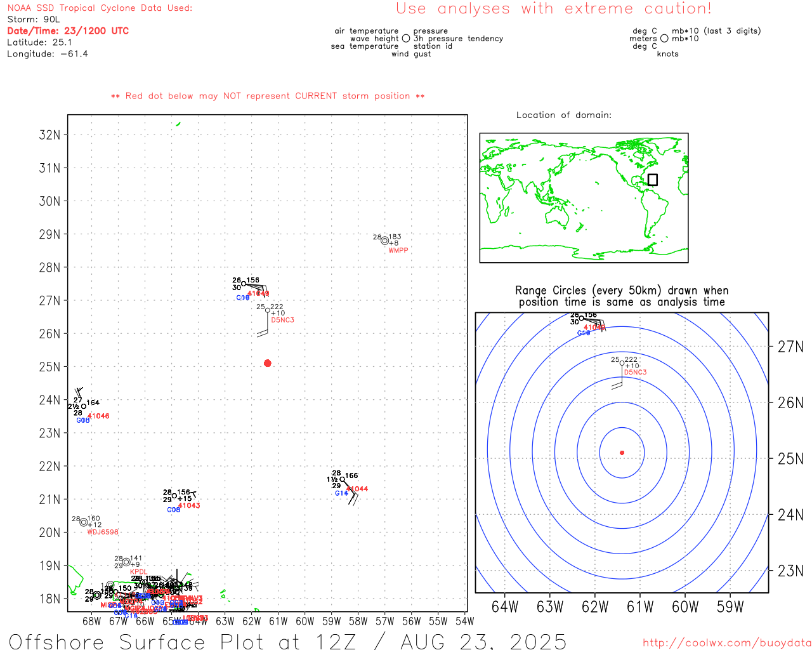Click the station label WMPP
This screenshot has height=650, width=812.
[398, 251]
